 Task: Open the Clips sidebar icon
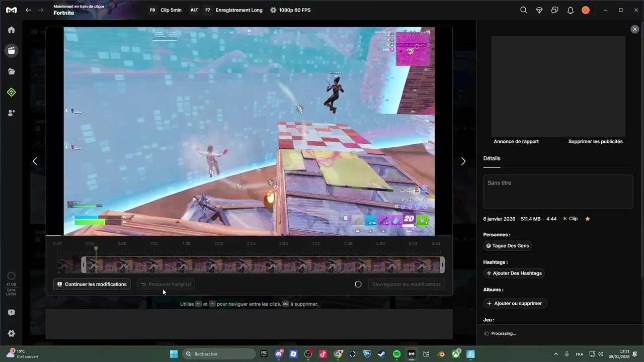[11, 50]
